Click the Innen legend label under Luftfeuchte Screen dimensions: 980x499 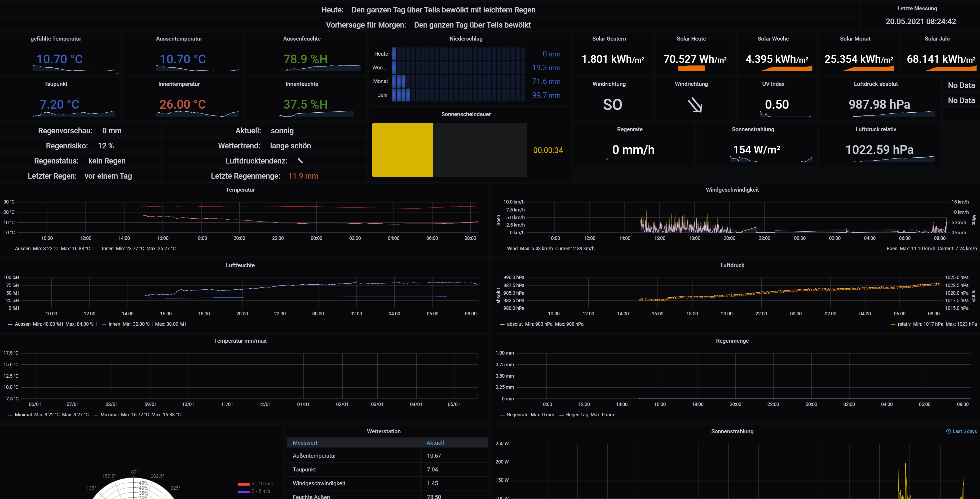click(x=114, y=324)
